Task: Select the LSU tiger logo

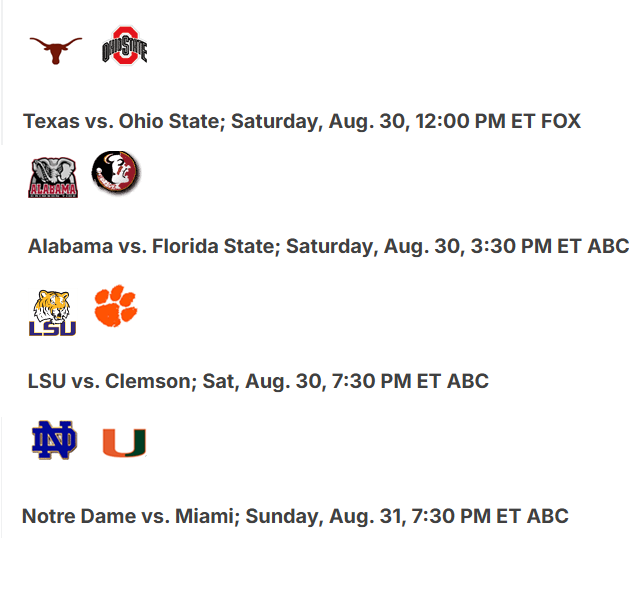Action: (x=52, y=313)
